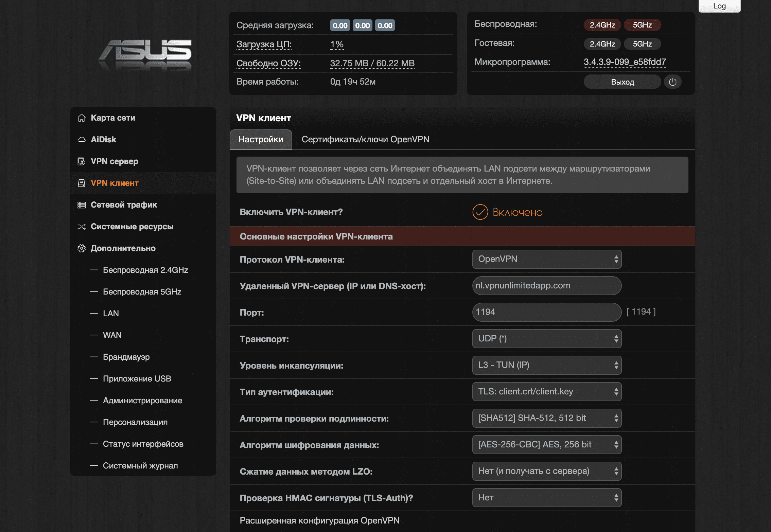Switch to Сертификаты/ключи OpenVPN tab
The image size is (771, 532).
(x=365, y=139)
